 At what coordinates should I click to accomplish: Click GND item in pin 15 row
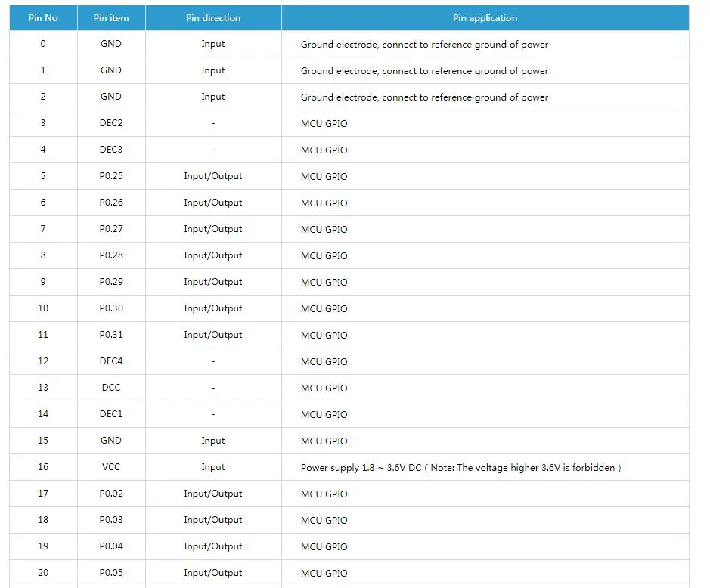(x=111, y=441)
